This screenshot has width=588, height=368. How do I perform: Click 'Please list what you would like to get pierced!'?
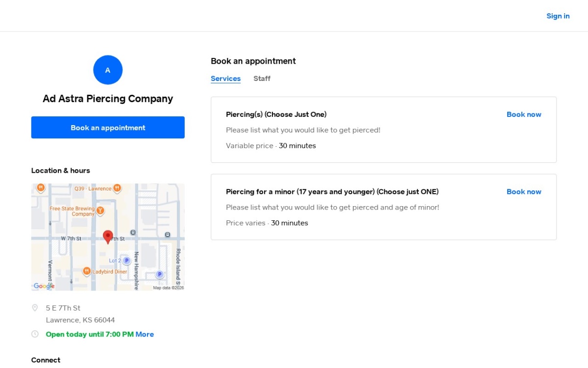tap(303, 130)
